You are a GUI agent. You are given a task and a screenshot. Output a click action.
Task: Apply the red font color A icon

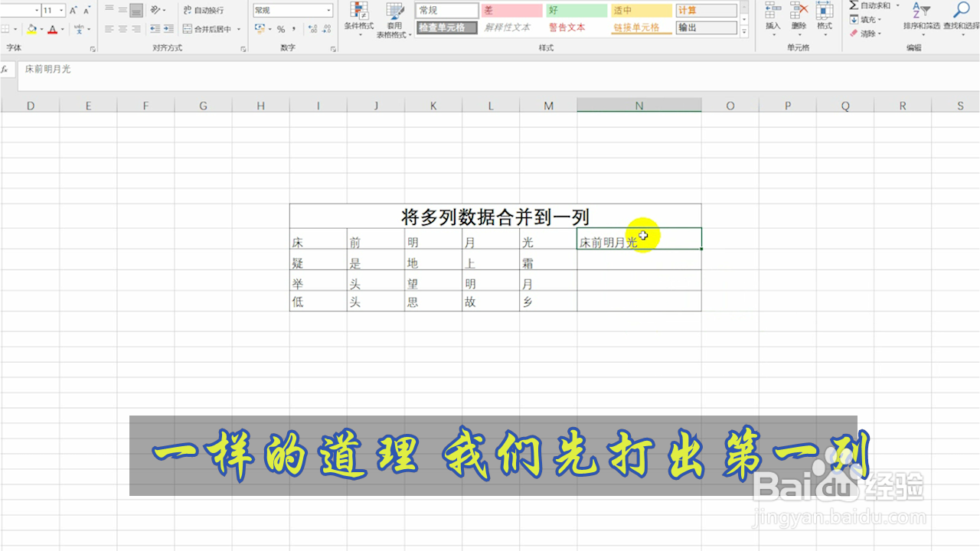51,29
